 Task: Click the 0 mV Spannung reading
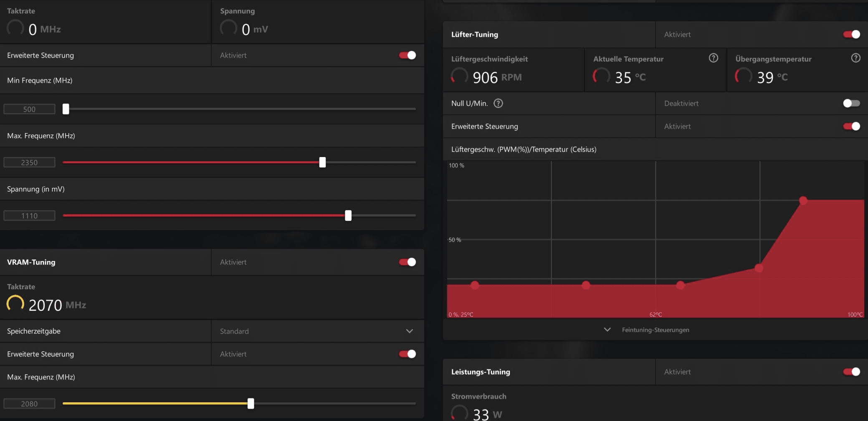click(x=255, y=29)
